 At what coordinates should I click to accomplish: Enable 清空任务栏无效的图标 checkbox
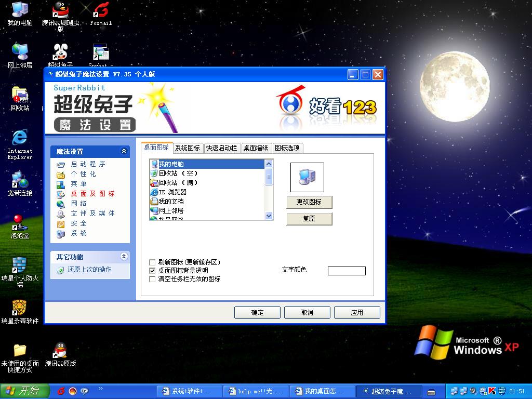(152, 279)
